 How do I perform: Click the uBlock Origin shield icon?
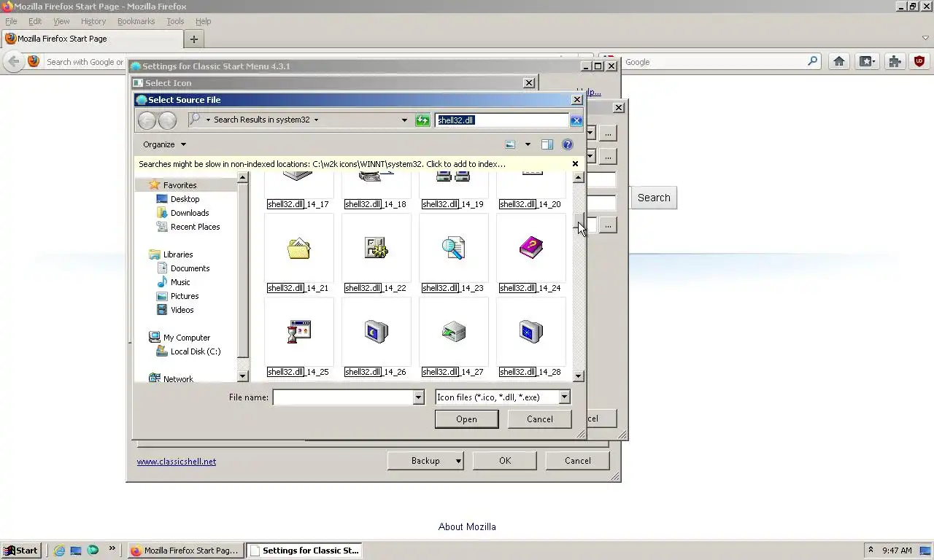pos(919,62)
